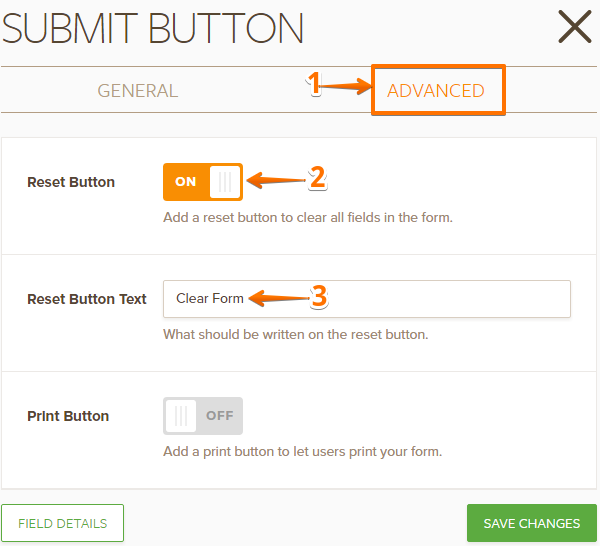Turn off the Reset Button toggle
The height and width of the screenshot is (546, 600).
(x=203, y=182)
